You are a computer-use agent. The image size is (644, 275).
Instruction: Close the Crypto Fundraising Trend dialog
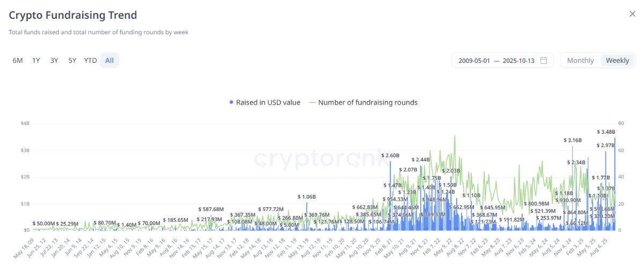point(632,14)
